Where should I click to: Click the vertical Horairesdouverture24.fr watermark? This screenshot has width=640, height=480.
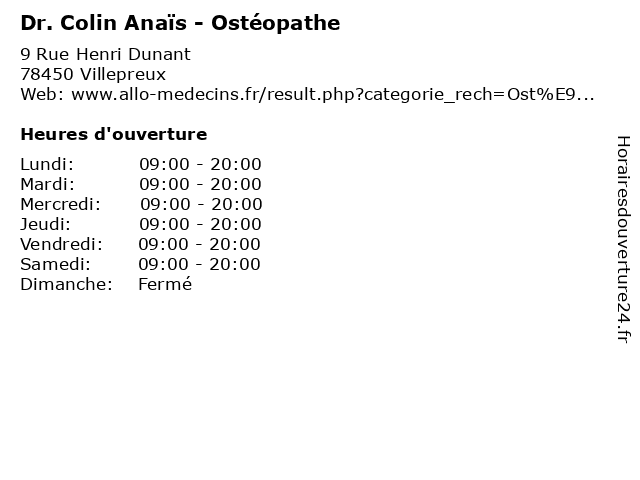(x=623, y=239)
